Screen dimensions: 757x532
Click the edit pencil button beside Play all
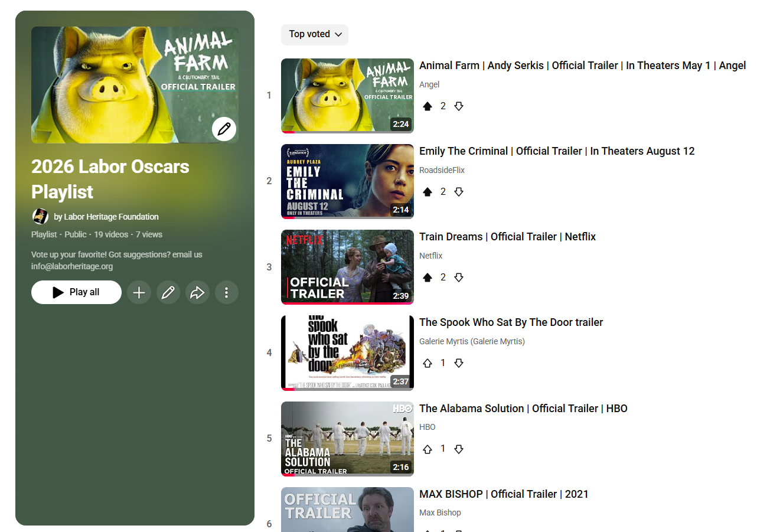(x=168, y=292)
